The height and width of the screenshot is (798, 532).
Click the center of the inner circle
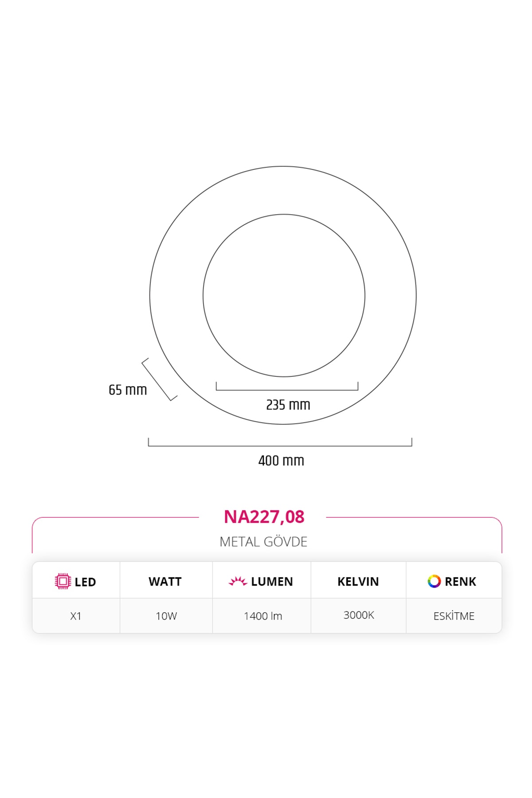click(284, 296)
